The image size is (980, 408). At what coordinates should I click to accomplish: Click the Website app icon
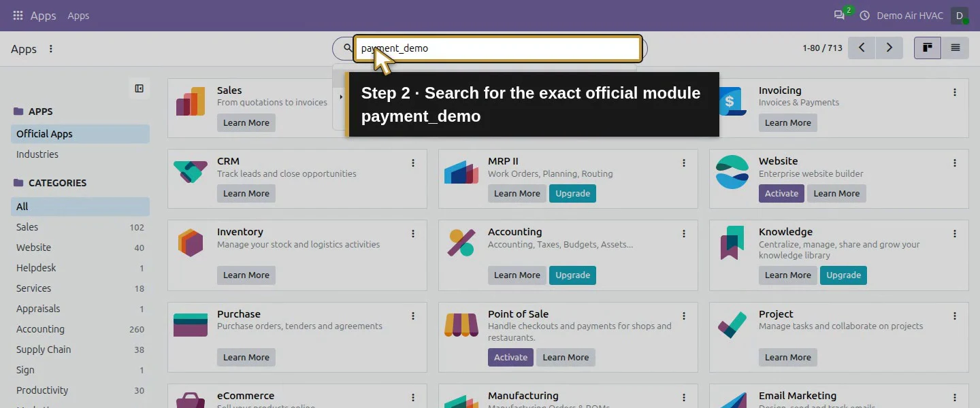(732, 172)
